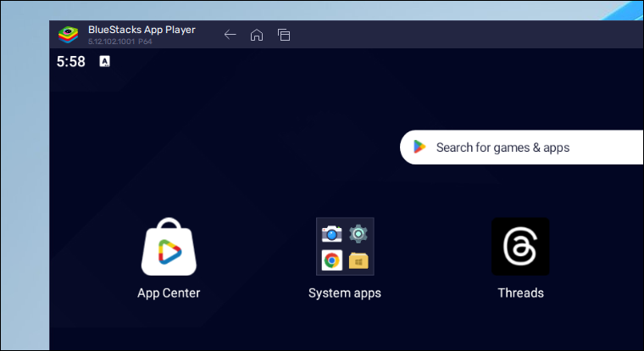Click the 'System apps' label
The height and width of the screenshot is (351, 644).
pos(345,293)
